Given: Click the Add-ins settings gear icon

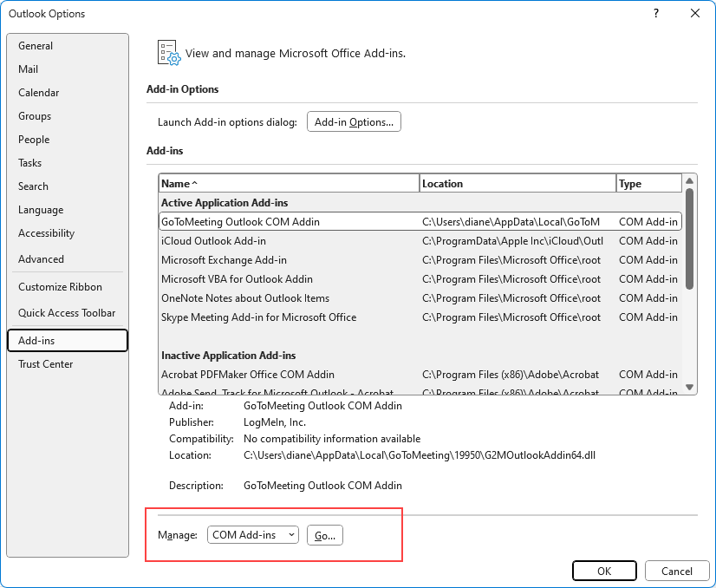Looking at the screenshot, I should click(x=168, y=53).
